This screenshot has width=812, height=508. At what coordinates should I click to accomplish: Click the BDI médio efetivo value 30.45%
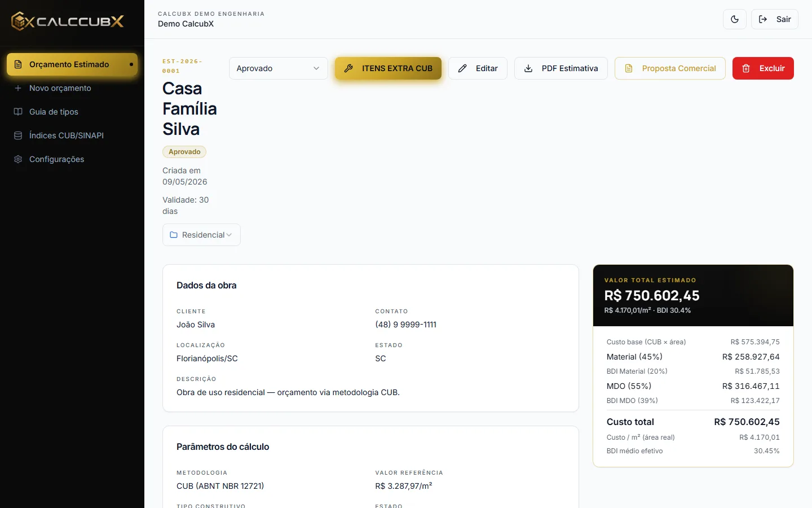[x=767, y=451]
